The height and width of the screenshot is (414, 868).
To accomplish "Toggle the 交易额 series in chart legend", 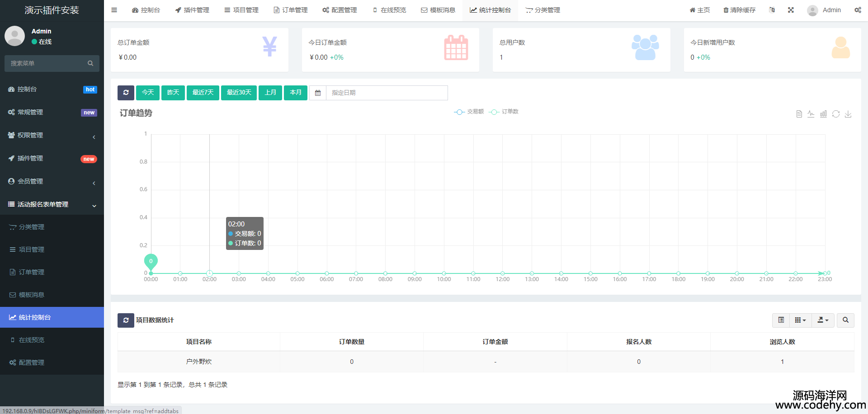I will tap(469, 112).
